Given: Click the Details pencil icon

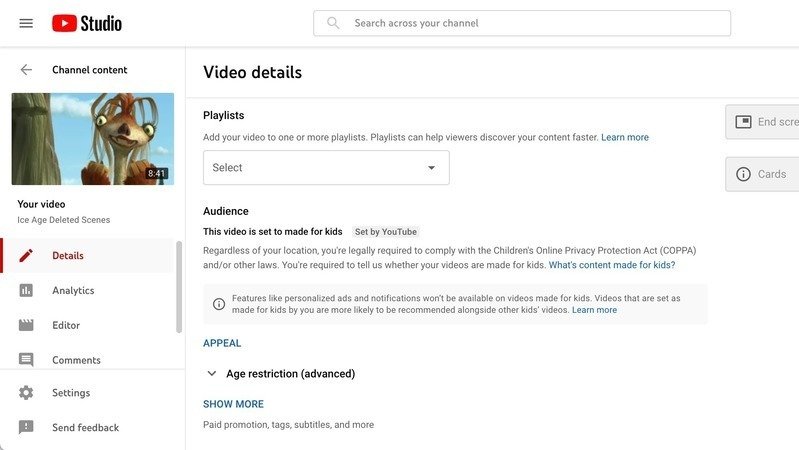Looking at the screenshot, I should (26, 255).
